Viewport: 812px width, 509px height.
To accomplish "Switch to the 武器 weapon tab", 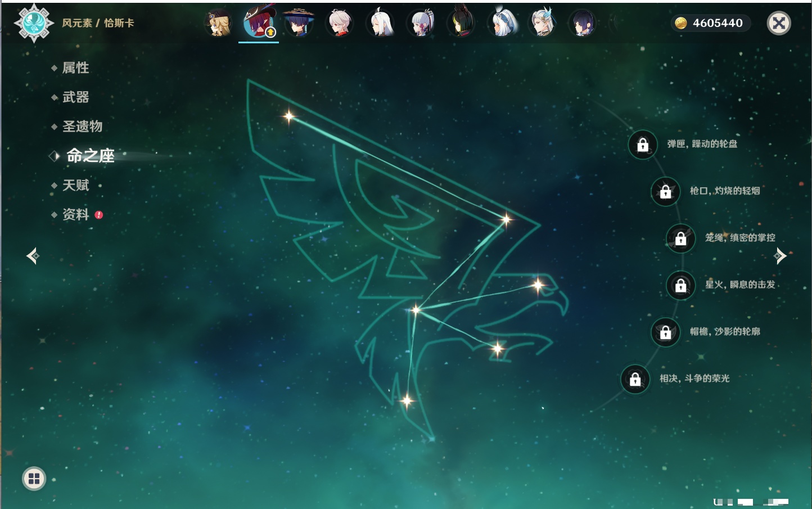I will click(75, 97).
